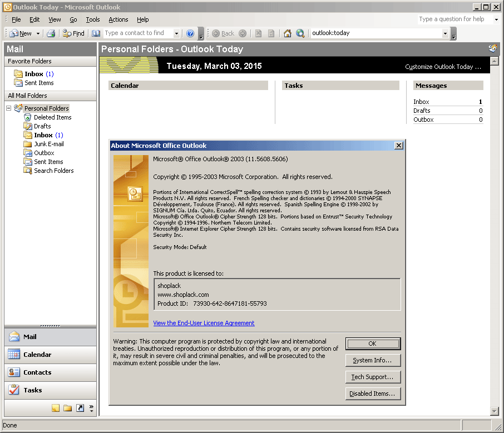Image resolution: width=504 pixels, height=433 pixels.
Task: Open the Edit menu
Action: (x=34, y=19)
